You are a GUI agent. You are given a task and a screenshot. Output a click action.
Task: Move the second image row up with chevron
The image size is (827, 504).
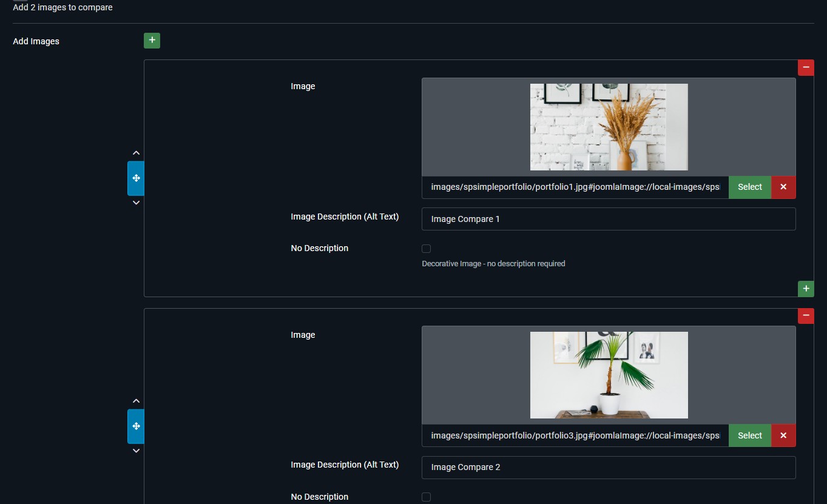[136, 401]
